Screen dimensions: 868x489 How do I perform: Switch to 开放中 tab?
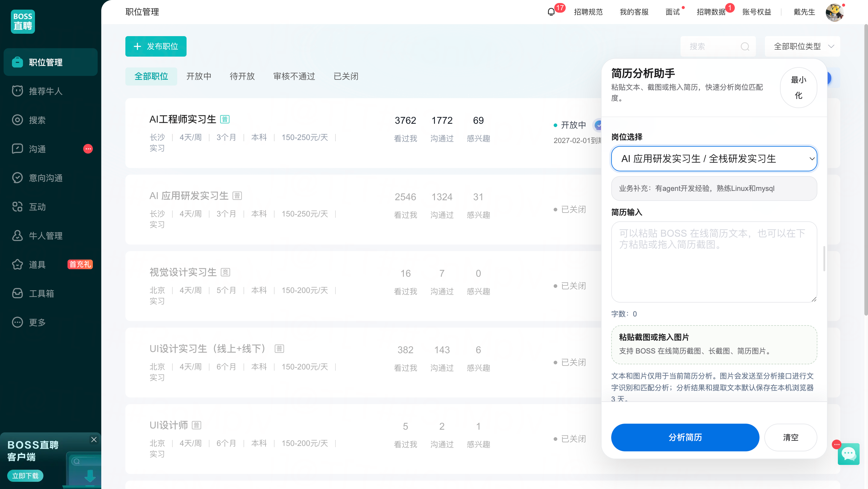tap(199, 76)
